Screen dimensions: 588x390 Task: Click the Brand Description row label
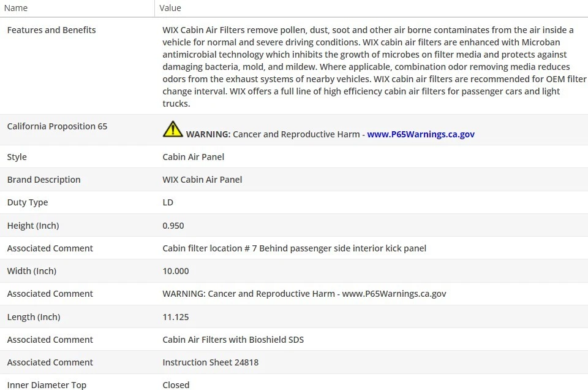coord(44,180)
